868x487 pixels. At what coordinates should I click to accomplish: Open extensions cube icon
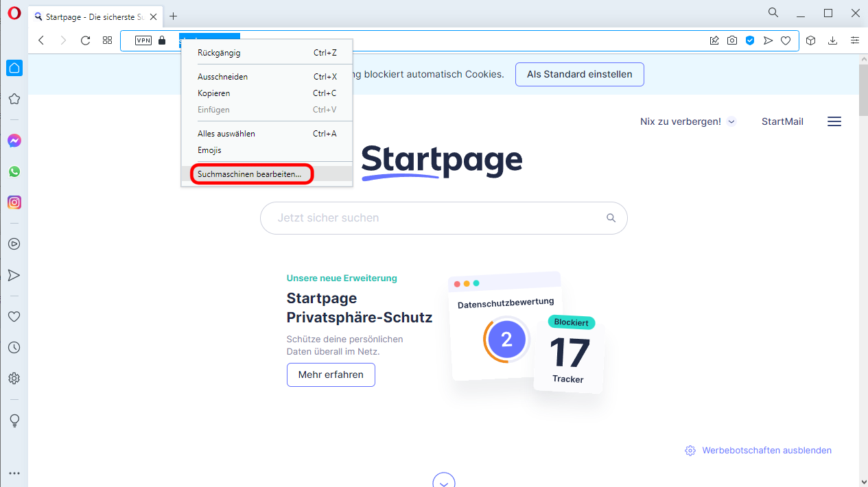click(x=810, y=40)
